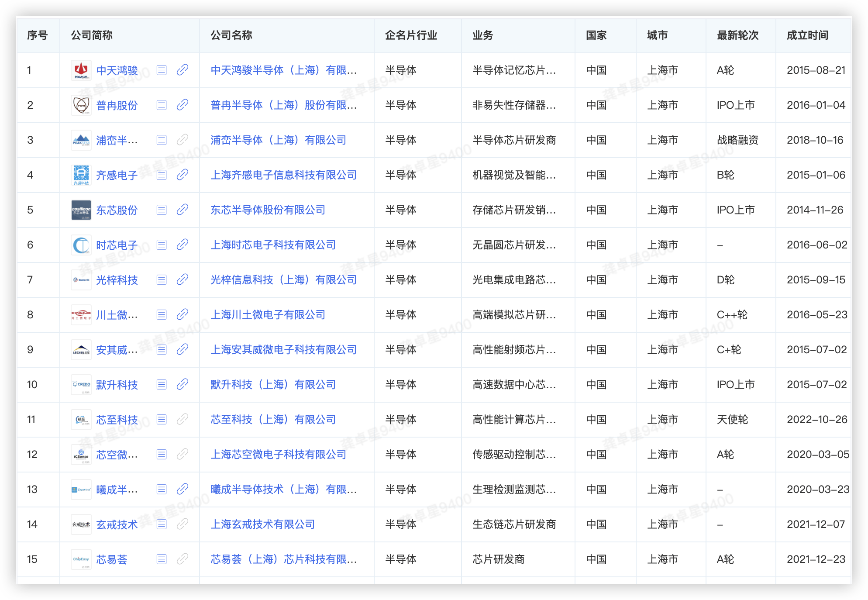Open 东芯半导体股份有限公司 link
The width and height of the screenshot is (868, 600).
tap(268, 210)
